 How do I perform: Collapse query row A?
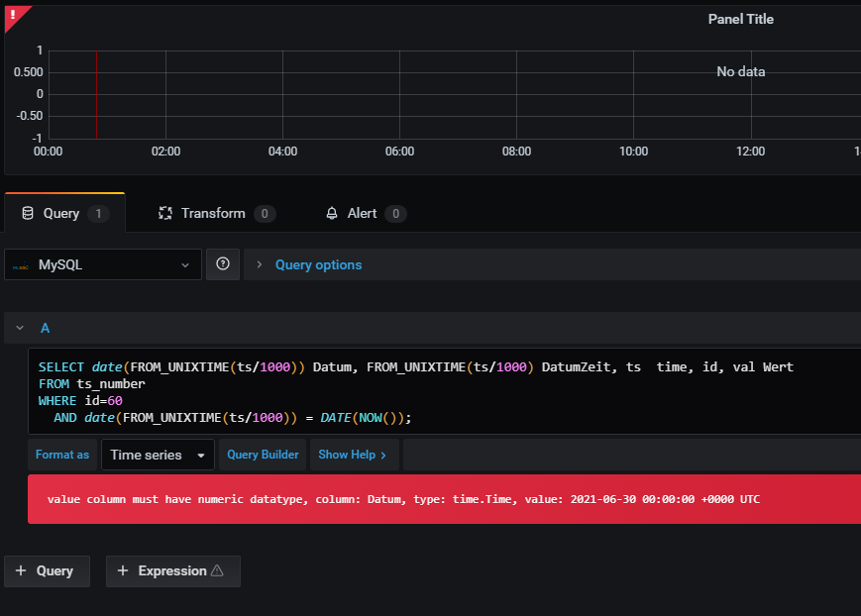click(x=20, y=328)
